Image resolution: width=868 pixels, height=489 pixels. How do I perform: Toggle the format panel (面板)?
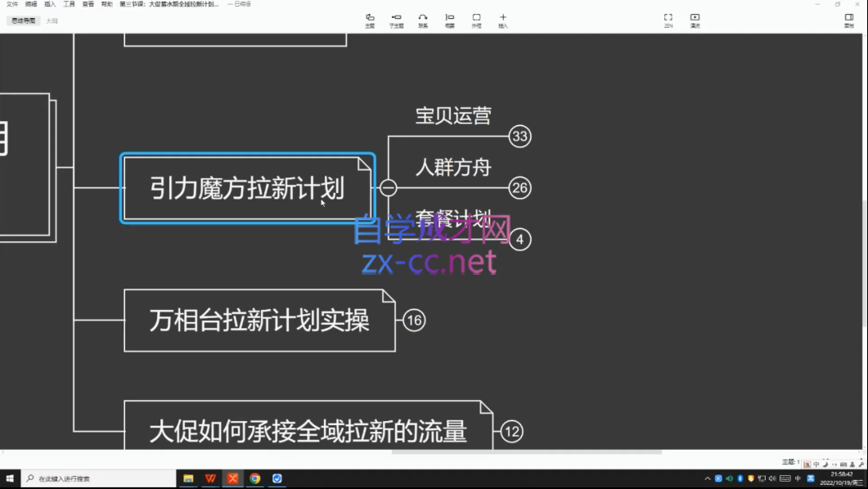click(x=848, y=20)
